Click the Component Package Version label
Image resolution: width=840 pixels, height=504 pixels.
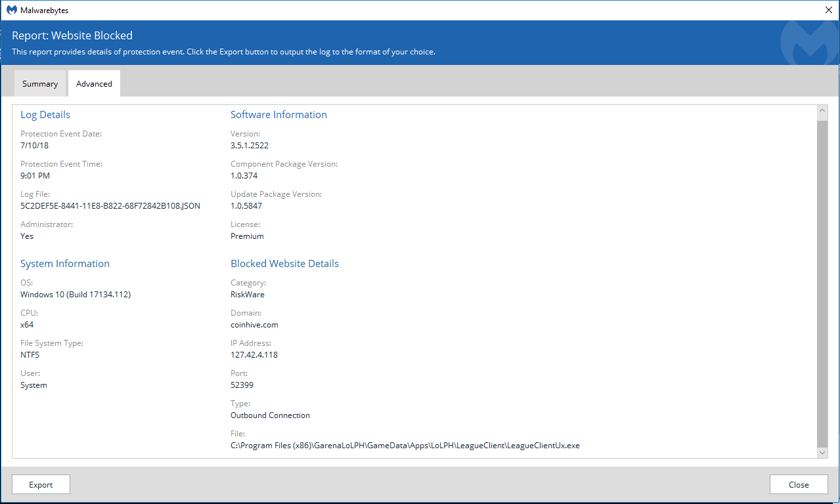(x=284, y=164)
